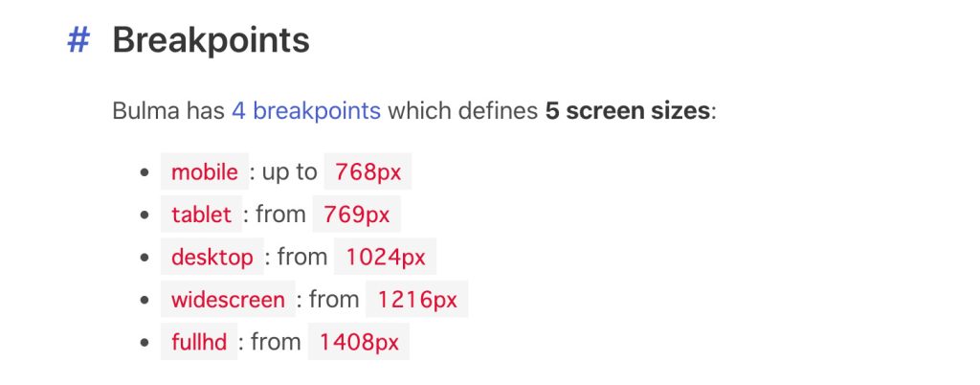Click the "Bulma has" paragraph text

point(167,111)
